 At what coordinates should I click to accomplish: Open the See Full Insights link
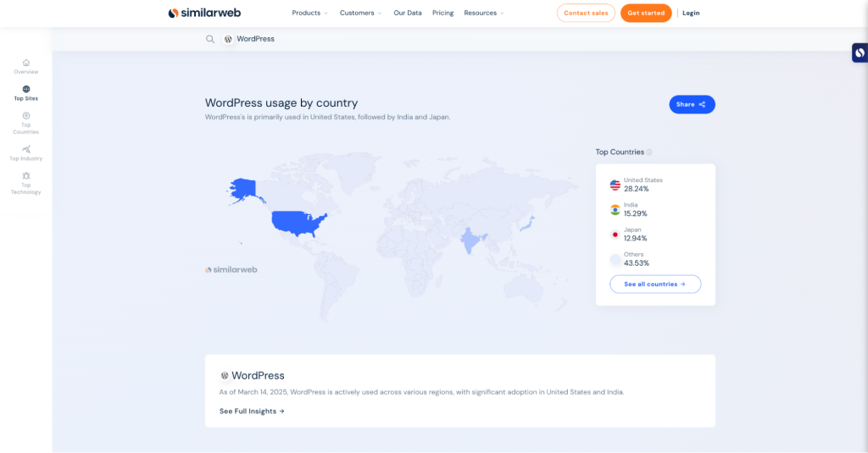click(x=252, y=411)
